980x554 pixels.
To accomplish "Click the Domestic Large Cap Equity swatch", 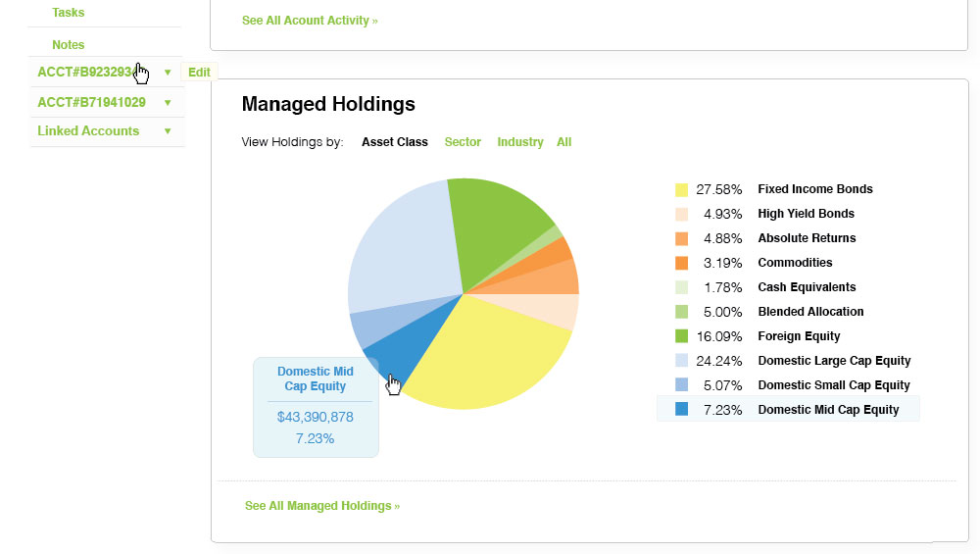I will point(681,361).
